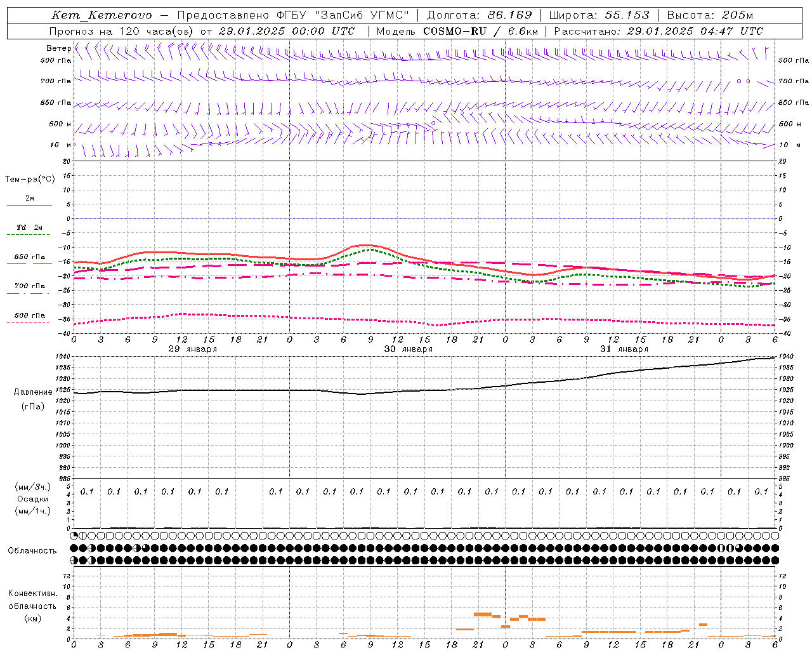Click the provider text ФГБУ "ЗапСиб УГМС"

[x=343, y=15]
